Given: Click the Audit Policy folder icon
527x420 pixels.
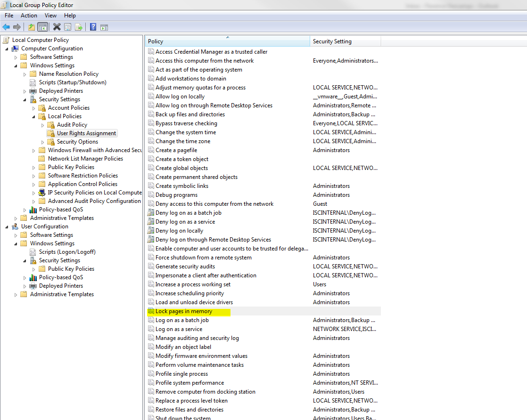Looking at the screenshot, I should coord(51,125).
